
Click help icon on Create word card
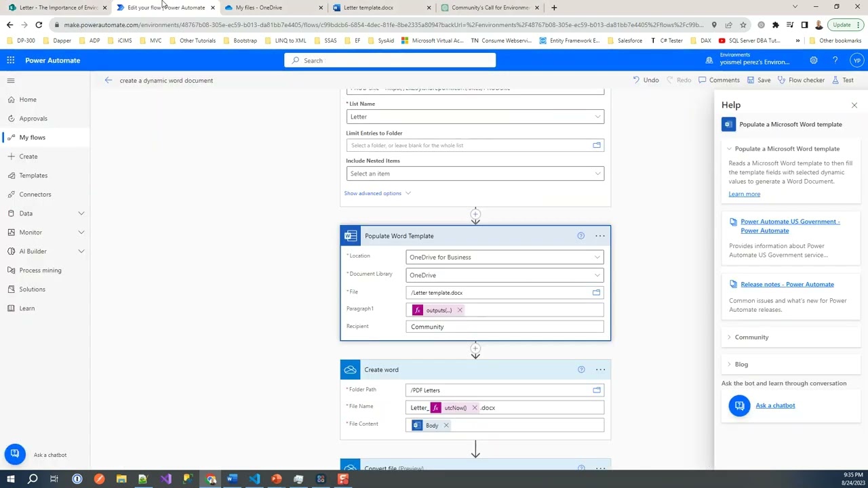point(581,369)
